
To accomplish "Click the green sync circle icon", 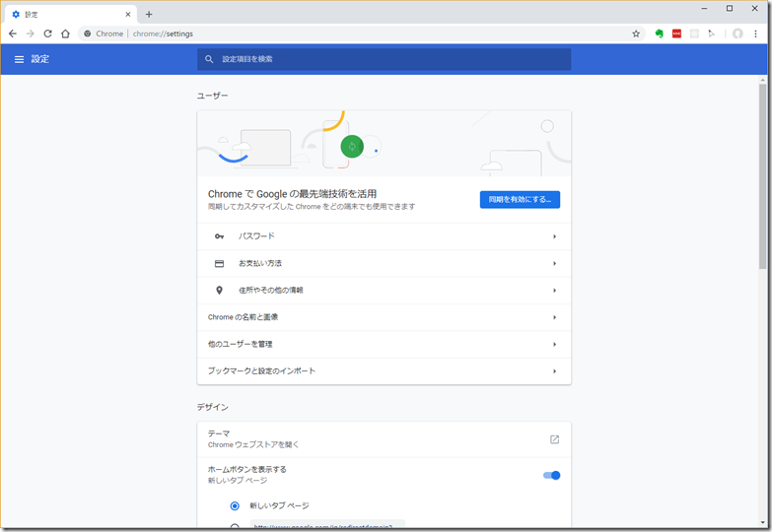I will pyautogui.click(x=352, y=146).
